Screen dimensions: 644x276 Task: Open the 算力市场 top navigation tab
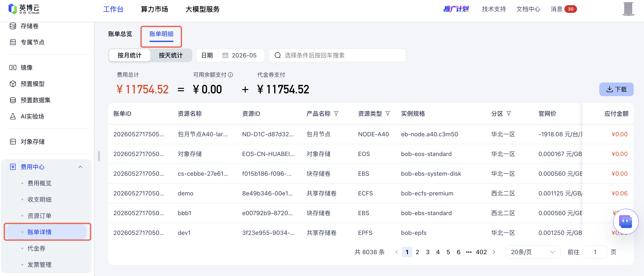(154, 9)
